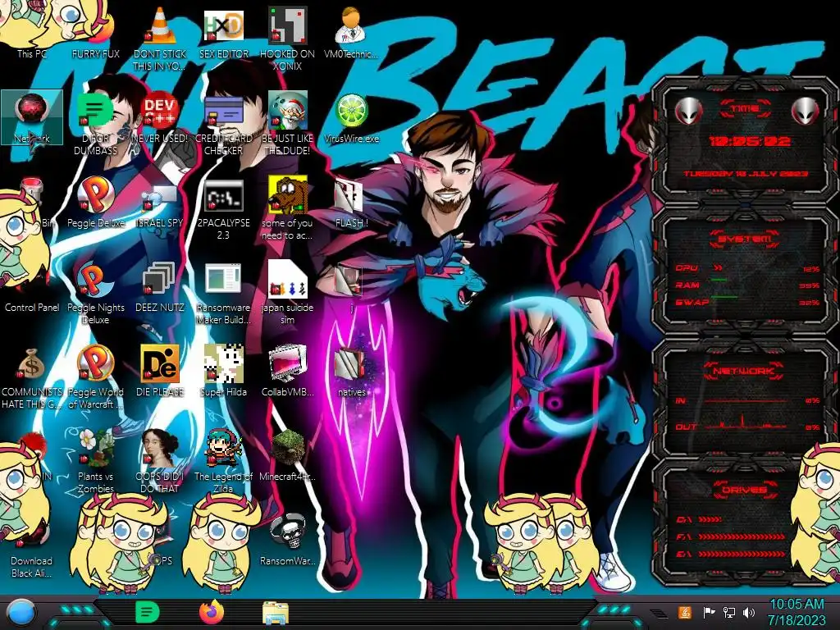Click the TIME header on the widget
The height and width of the screenshot is (630, 840).
point(745,109)
